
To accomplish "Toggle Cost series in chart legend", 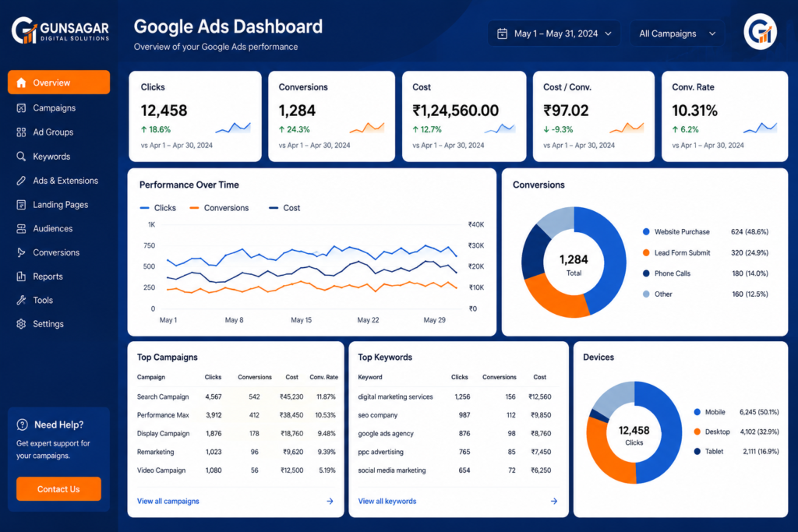I will click(284, 208).
